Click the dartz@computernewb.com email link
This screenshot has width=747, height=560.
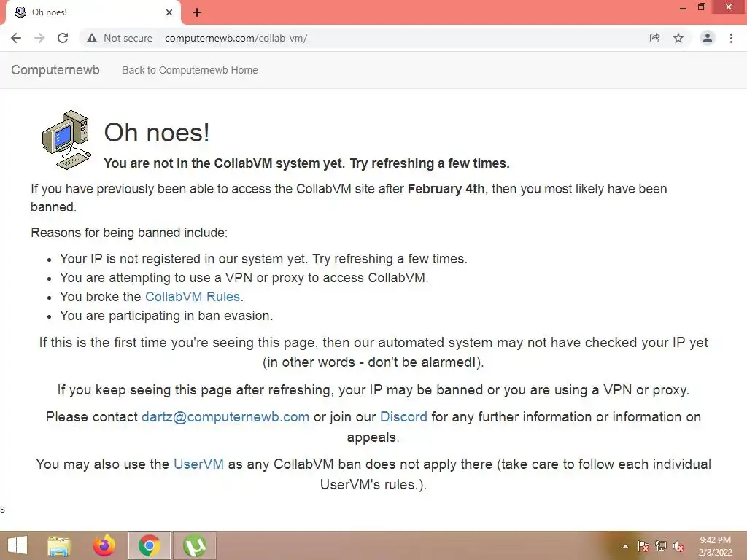(x=225, y=417)
